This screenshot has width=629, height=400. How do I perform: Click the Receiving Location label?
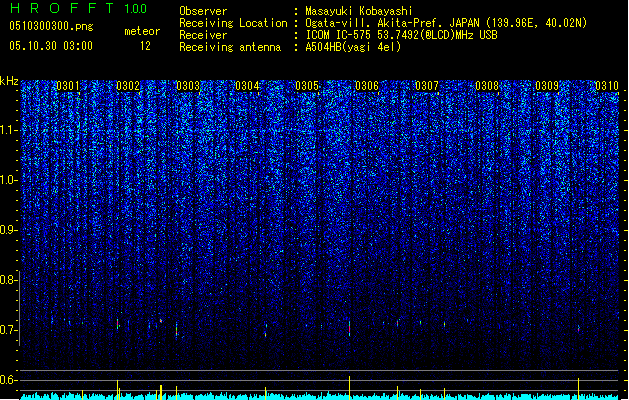[233, 23]
